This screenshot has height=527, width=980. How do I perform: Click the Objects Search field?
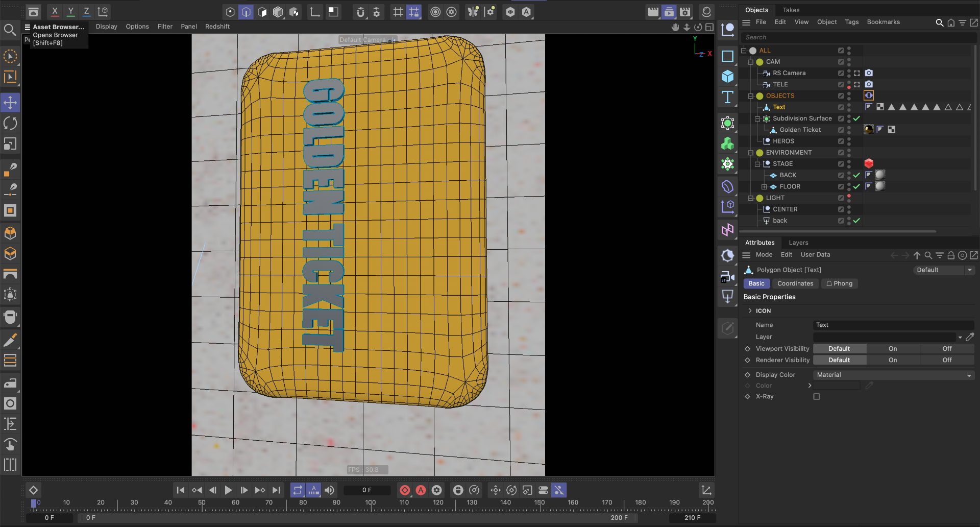click(x=857, y=37)
